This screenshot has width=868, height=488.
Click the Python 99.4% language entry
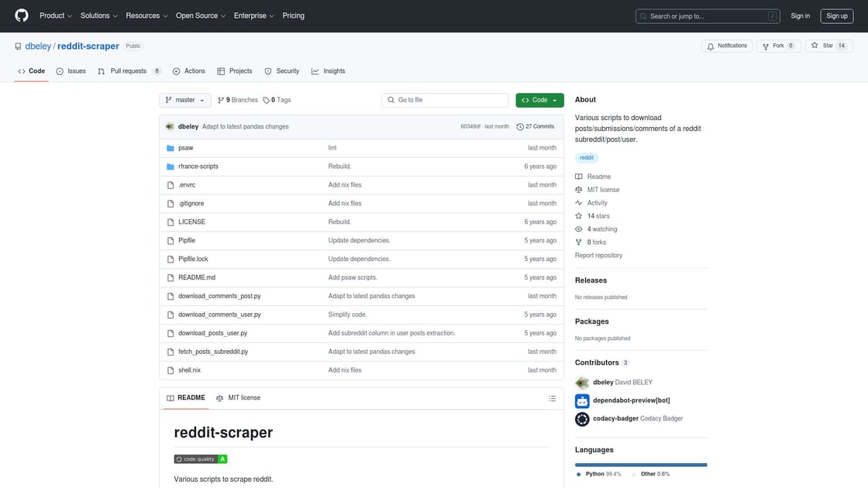[x=598, y=474]
